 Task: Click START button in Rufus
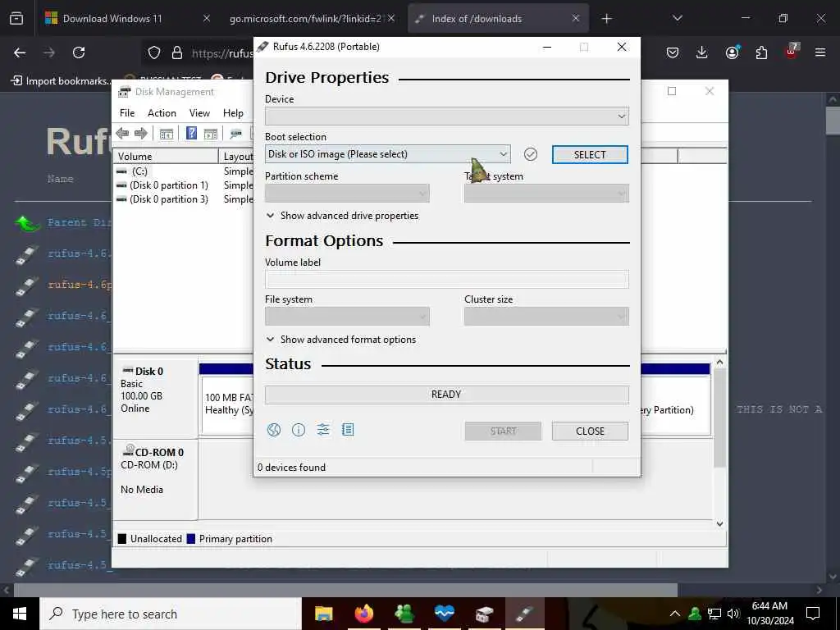point(503,431)
